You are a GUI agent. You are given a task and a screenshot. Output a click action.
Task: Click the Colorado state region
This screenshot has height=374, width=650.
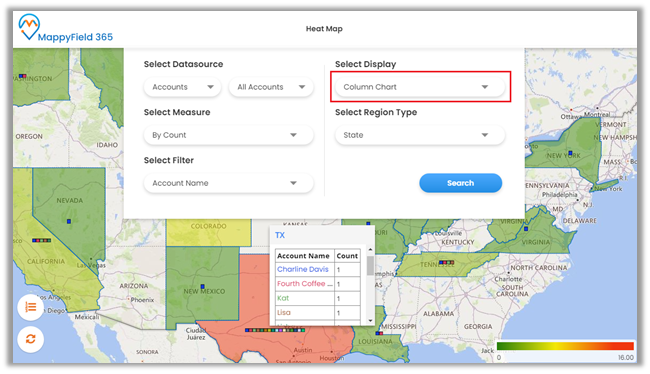coord(209,232)
